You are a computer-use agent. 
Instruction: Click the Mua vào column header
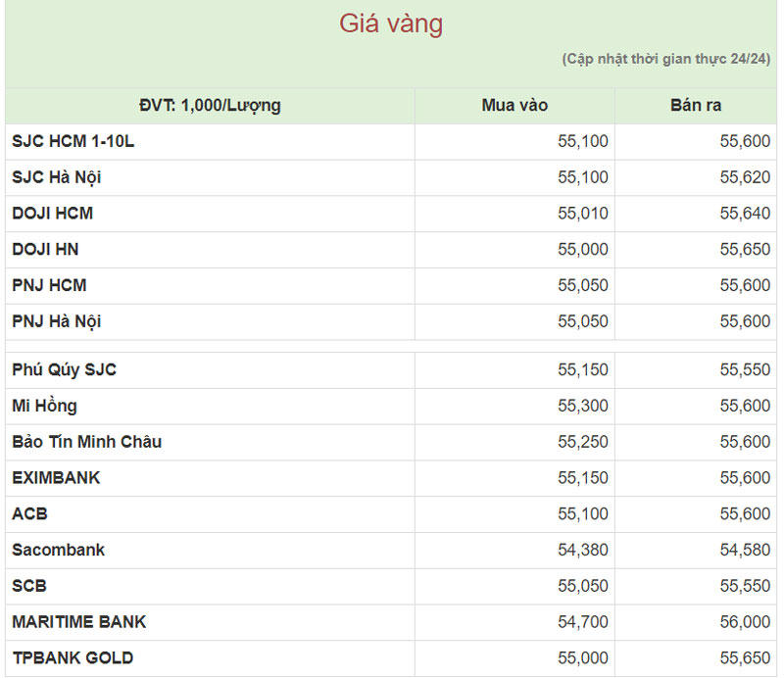[514, 106]
